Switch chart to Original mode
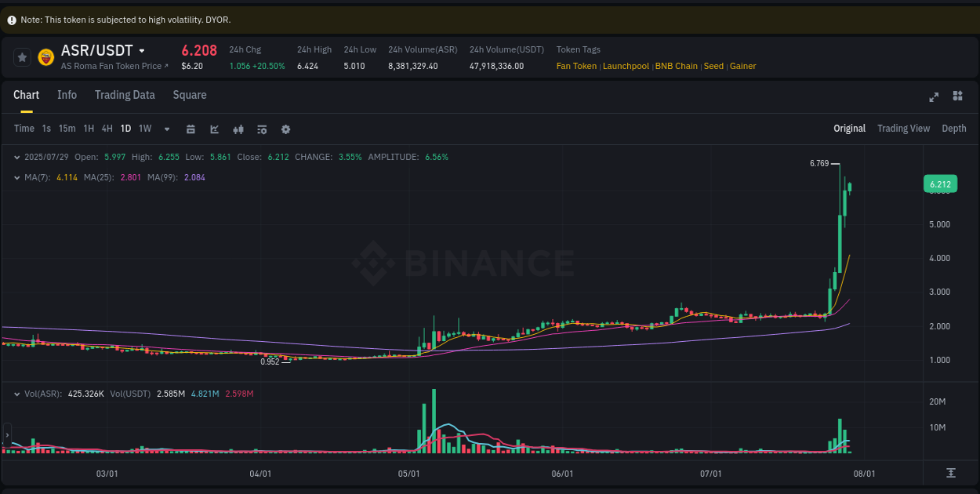Screen dimensions: 980x494 tap(849, 128)
